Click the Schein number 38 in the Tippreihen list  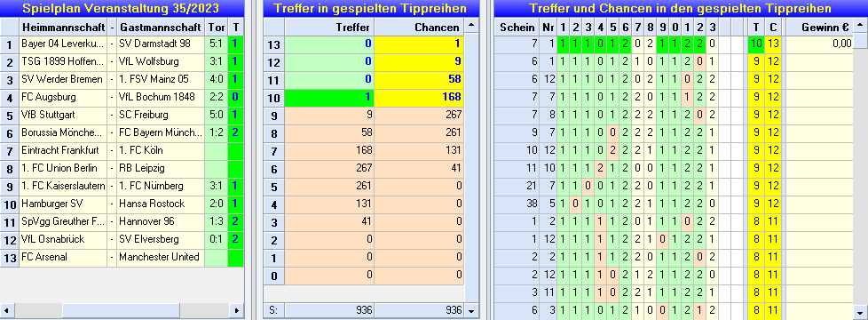[x=517, y=204]
